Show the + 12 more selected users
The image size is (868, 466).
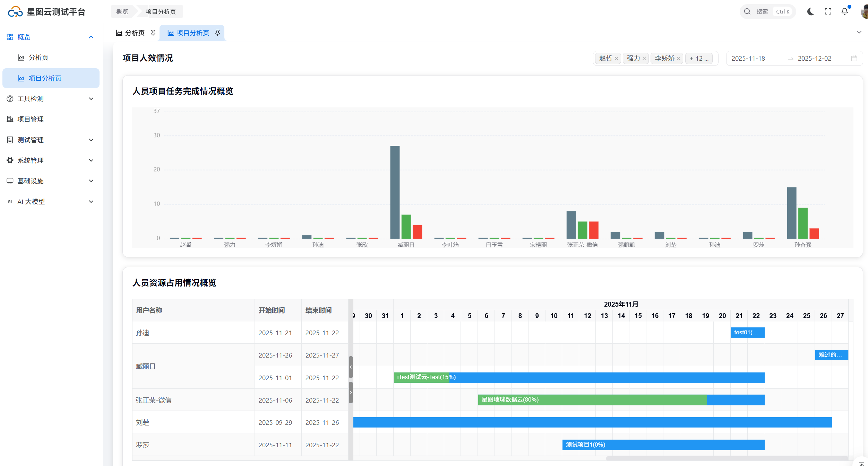699,59
